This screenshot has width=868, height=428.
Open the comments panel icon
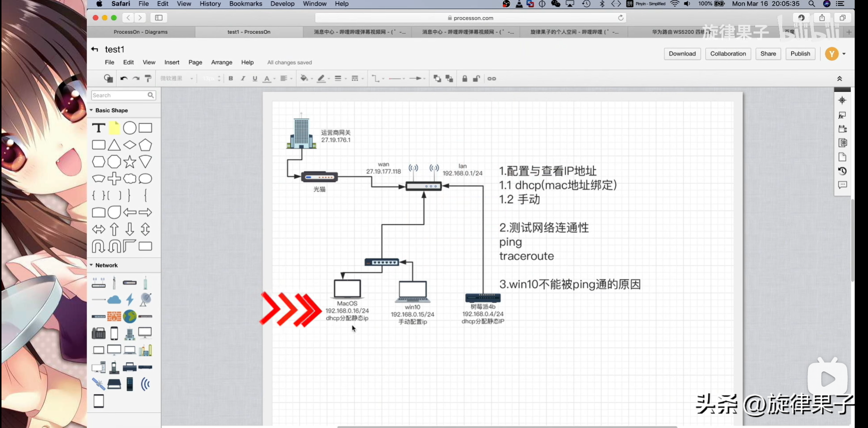pos(842,185)
